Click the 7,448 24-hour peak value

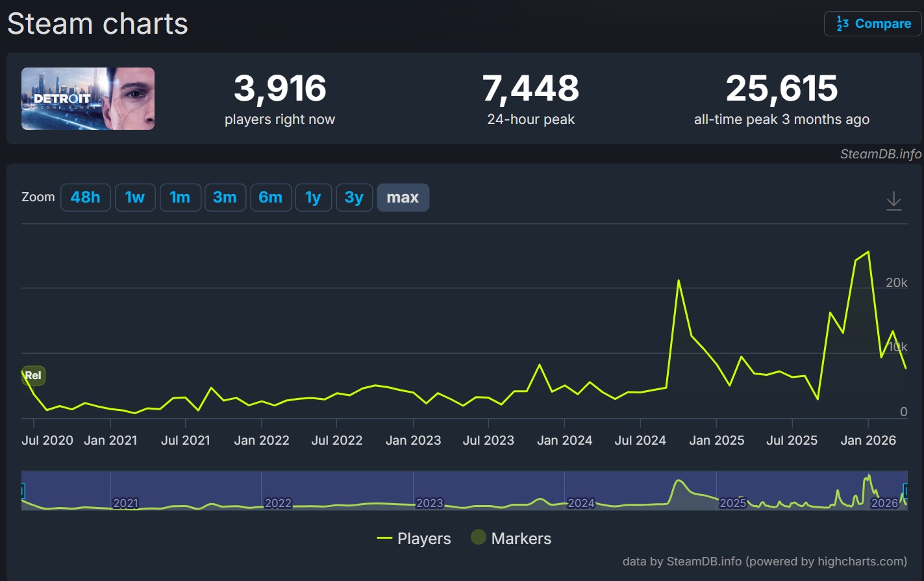pyautogui.click(x=531, y=88)
